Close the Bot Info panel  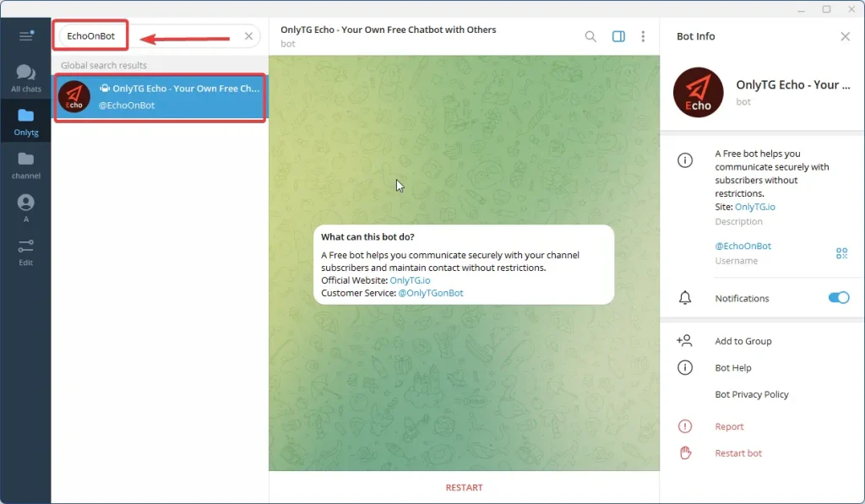pyautogui.click(x=845, y=36)
